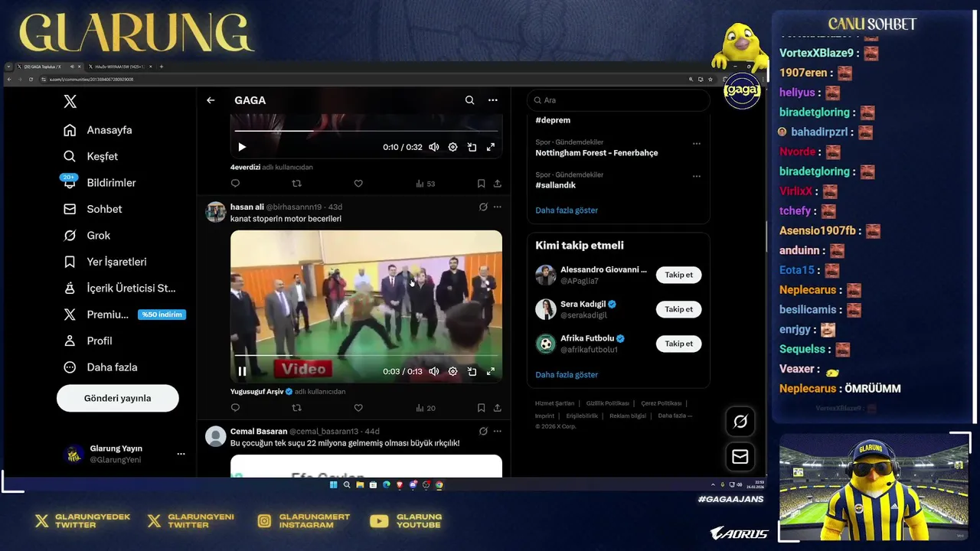This screenshot has width=980, height=551.
Task: Show more trends via Daha fazla göster
Action: (567, 210)
